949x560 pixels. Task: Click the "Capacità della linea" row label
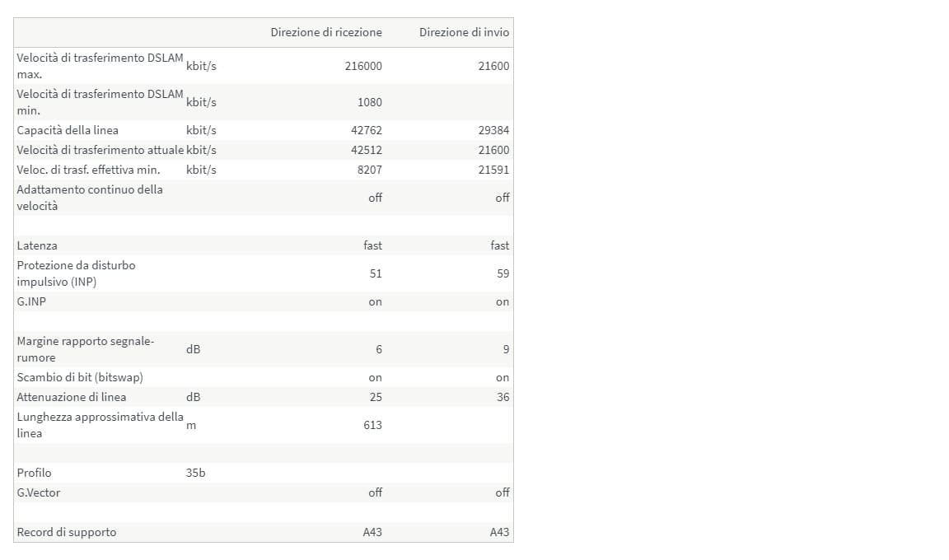[68, 130]
